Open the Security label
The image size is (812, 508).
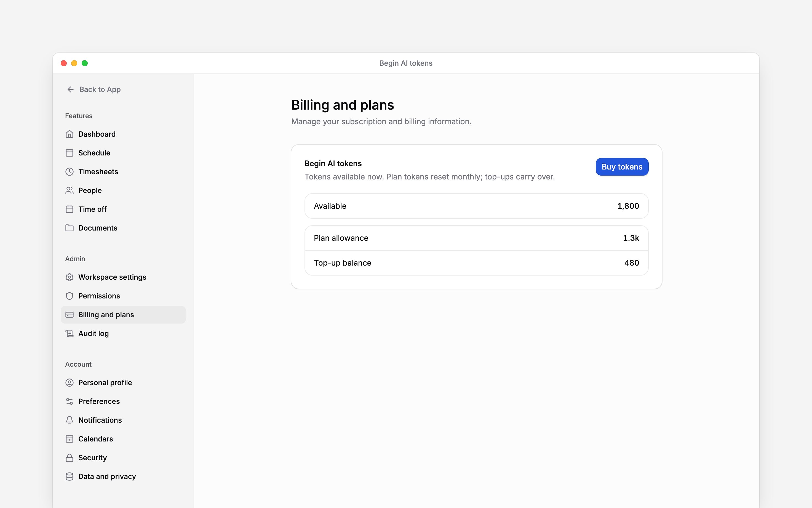[x=93, y=458]
